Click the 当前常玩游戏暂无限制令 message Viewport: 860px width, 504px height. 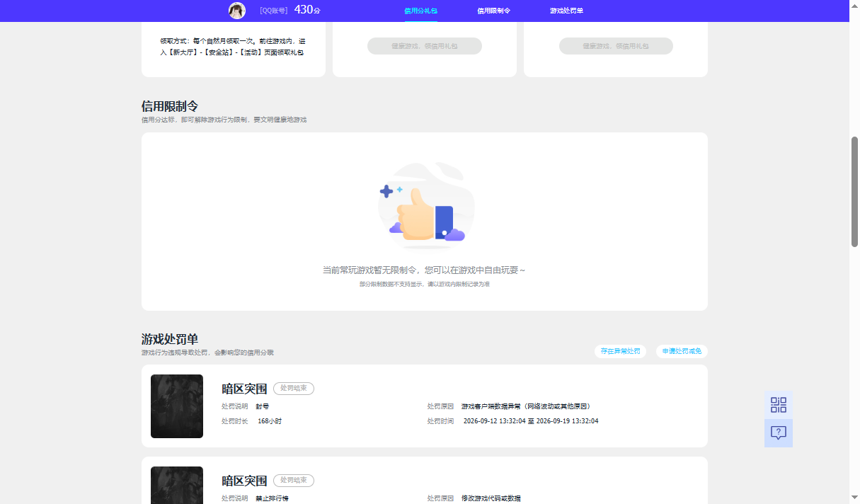tap(424, 270)
